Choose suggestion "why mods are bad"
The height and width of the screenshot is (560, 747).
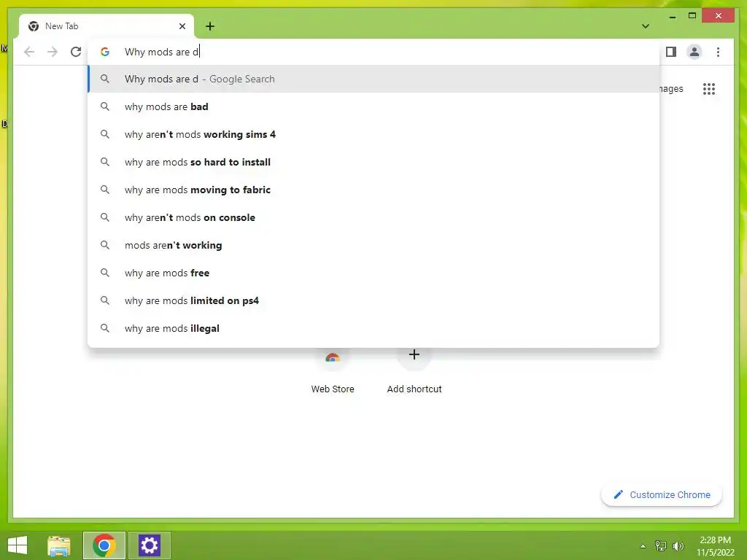(x=373, y=106)
